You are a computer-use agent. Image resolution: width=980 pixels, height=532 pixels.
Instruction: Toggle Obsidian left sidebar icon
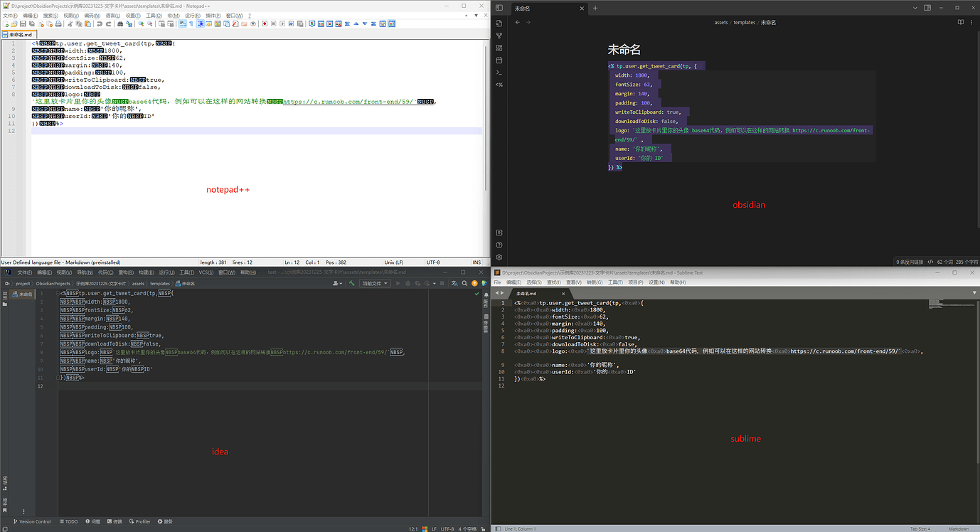499,8
